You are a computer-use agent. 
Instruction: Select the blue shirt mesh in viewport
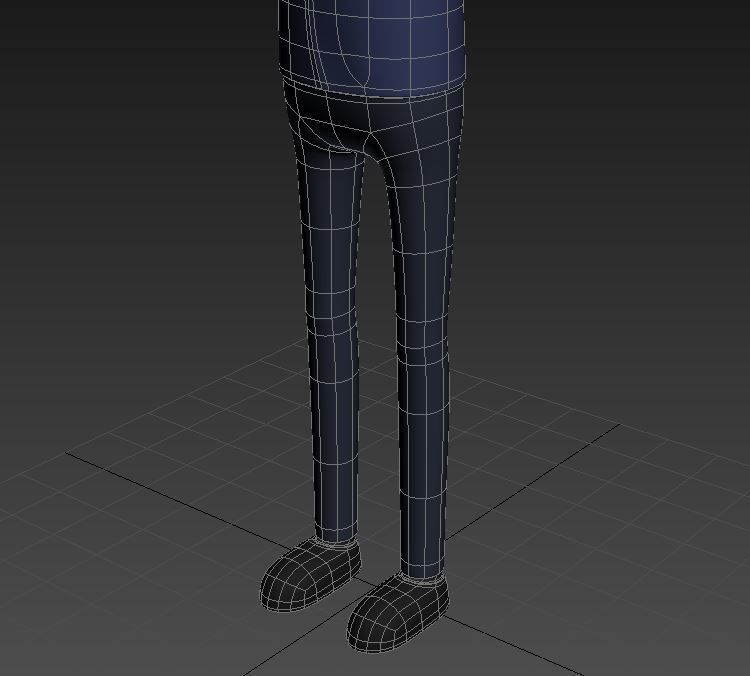tap(371, 47)
